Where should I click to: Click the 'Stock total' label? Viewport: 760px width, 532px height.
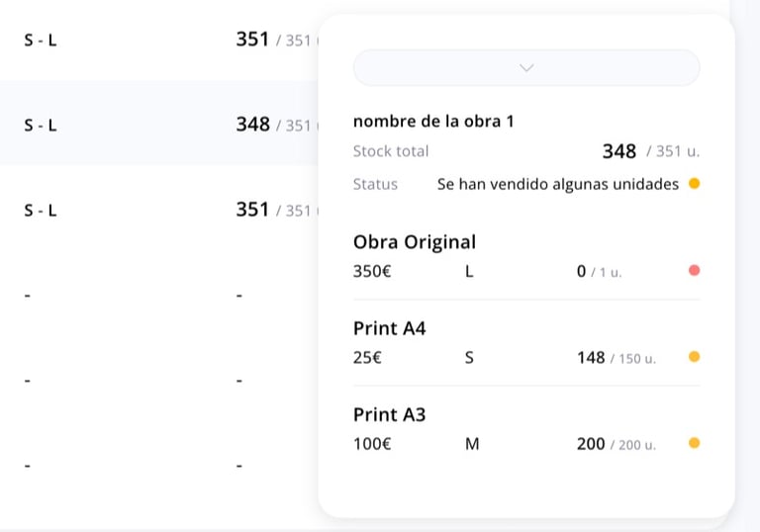point(391,151)
